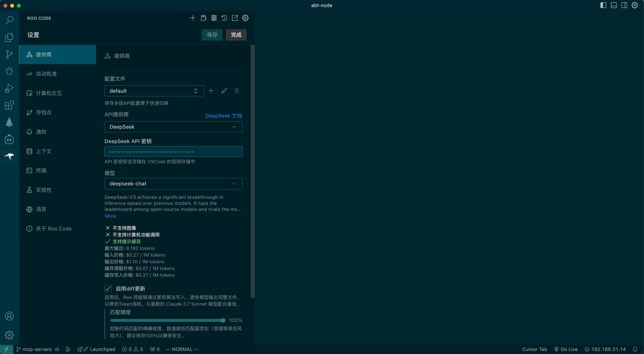Toggle the bottom panel layout icon
644x354 pixels.
(x=613, y=5)
